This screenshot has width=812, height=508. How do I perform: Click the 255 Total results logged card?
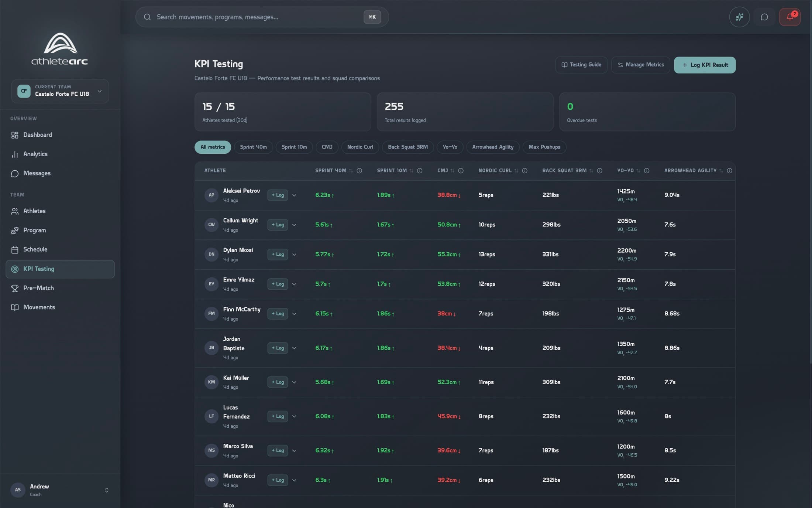[x=465, y=112]
